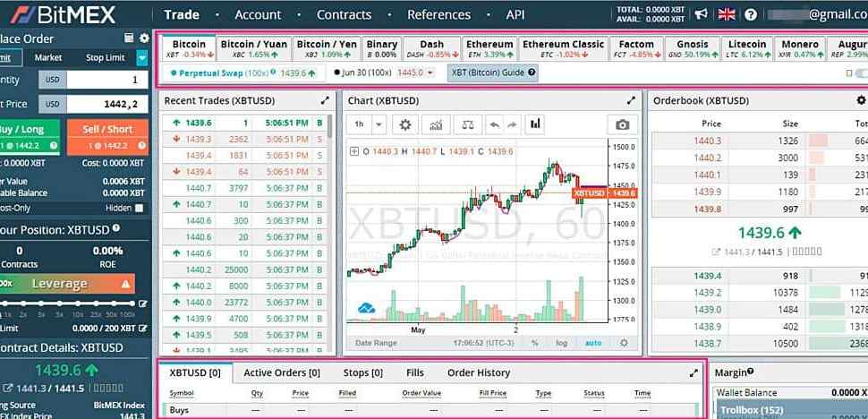Expand the Recent Trades panel fullscreen
The image size is (868, 419).
(325, 101)
